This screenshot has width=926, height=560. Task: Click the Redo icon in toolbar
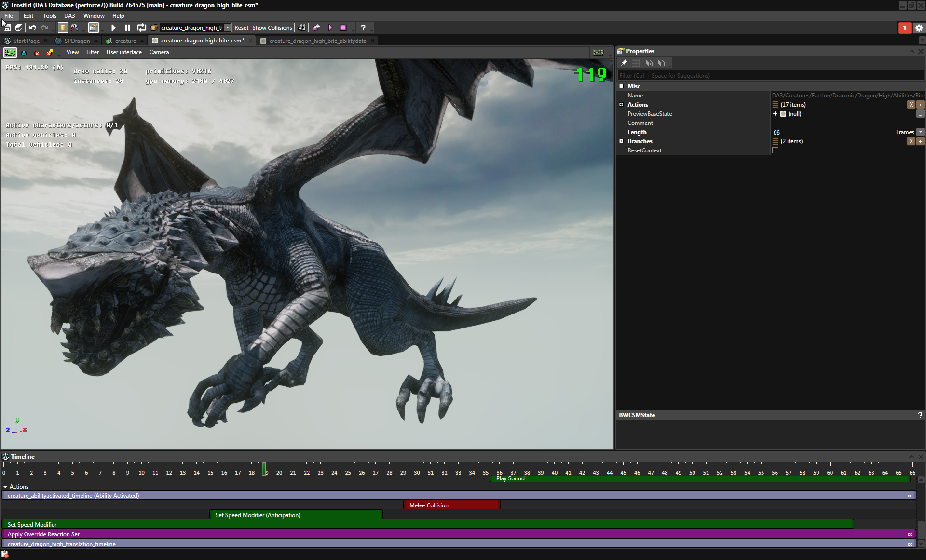click(44, 27)
